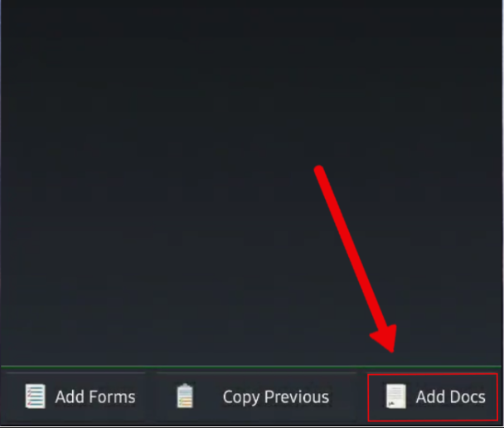Choose the "Add Docs" text label
504x428 pixels.
coord(451,396)
